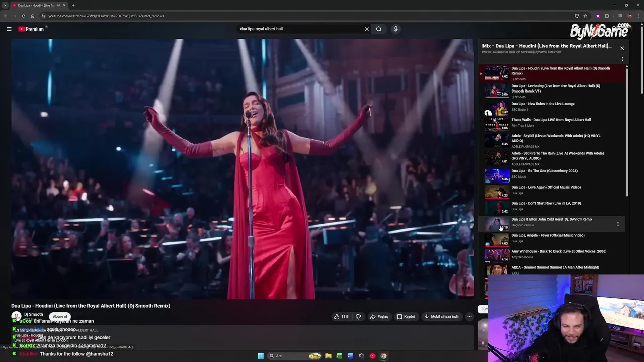Install app icon in address bar
644x362 pixels.
(577, 16)
